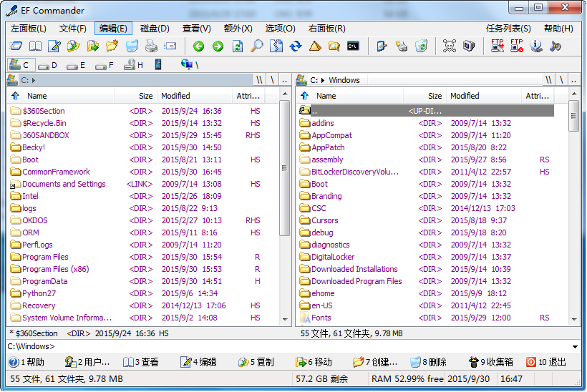
Task: Click the left panel parent directory button
Action: coord(284,80)
